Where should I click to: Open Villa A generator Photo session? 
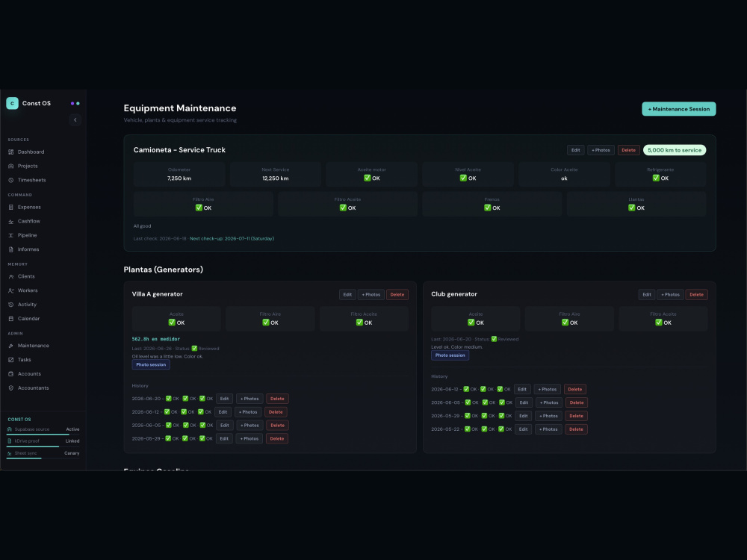pyautogui.click(x=151, y=365)
